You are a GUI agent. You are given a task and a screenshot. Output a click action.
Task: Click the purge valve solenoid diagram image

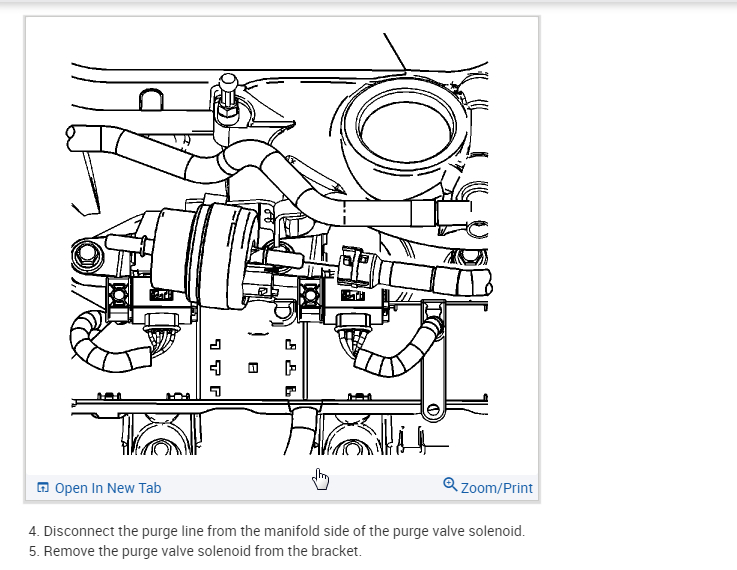coord(280,244)
